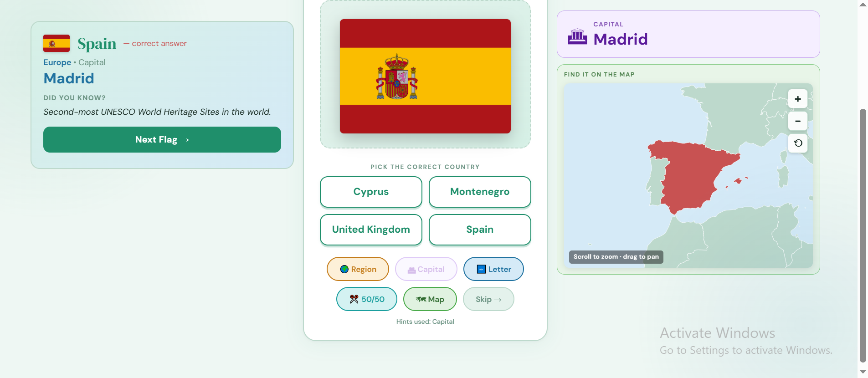868x378 pixels.
Task: Click the building icon on the Capital hint
Action: [411, 270]
